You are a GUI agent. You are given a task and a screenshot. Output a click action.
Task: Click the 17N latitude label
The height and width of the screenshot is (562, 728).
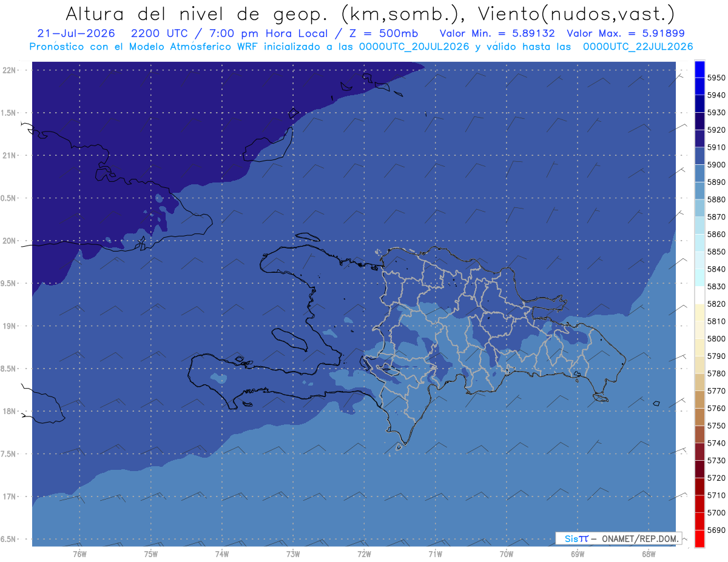(8, 497)
